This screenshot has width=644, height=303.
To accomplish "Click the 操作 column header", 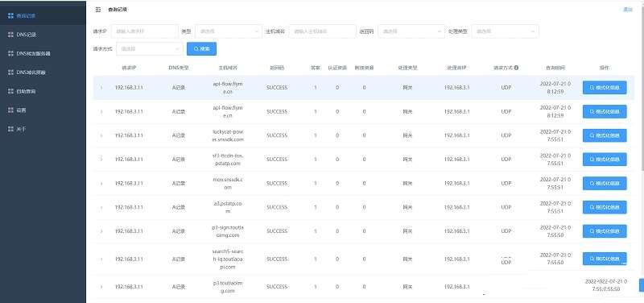I will [x=605, y=68].
